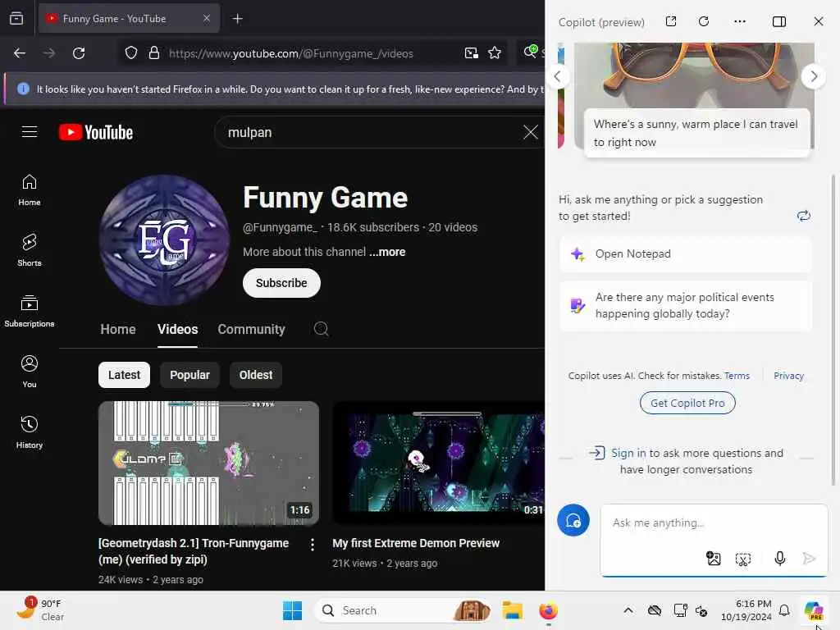Open File Explorer from taskbar
This screenshot has width=840, height=630.
512,610
